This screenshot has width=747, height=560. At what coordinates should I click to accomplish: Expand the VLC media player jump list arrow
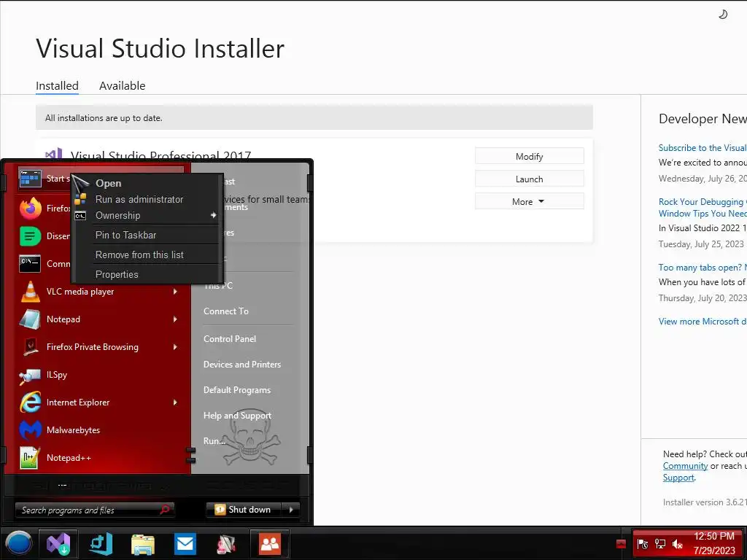tap(175, 292)
